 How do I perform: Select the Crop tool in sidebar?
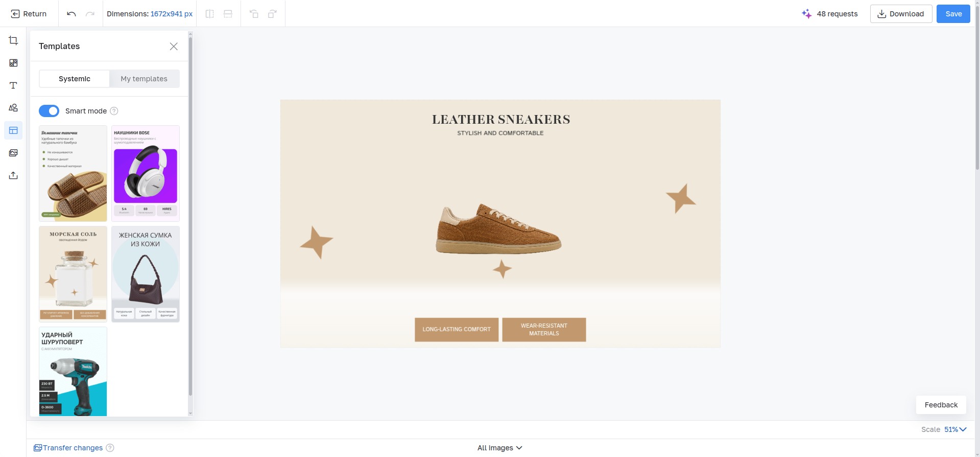point(13,40)
